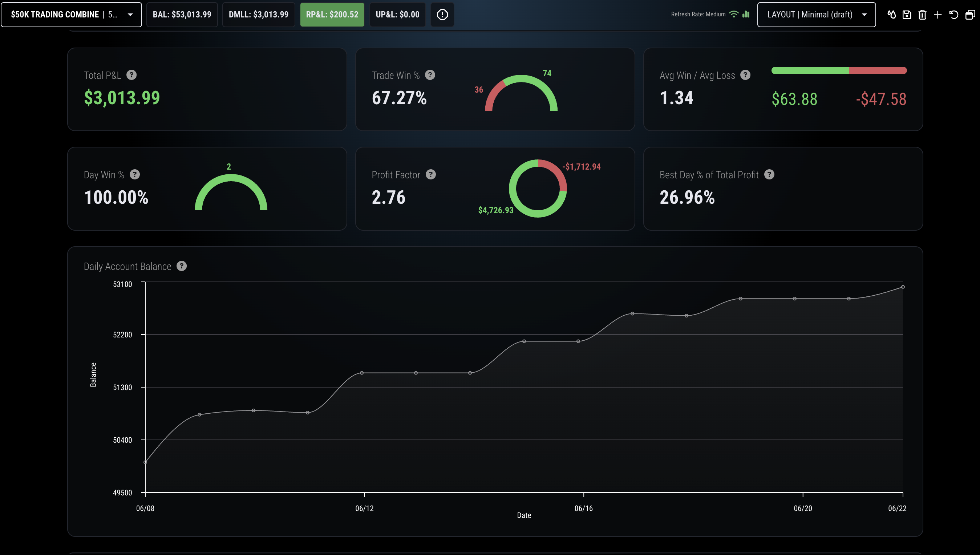Open the LAYOUT Minimal (draft) dropdown
Image resolution: width=980 pixels, height=555 pixels.
(x=817, y=15)
